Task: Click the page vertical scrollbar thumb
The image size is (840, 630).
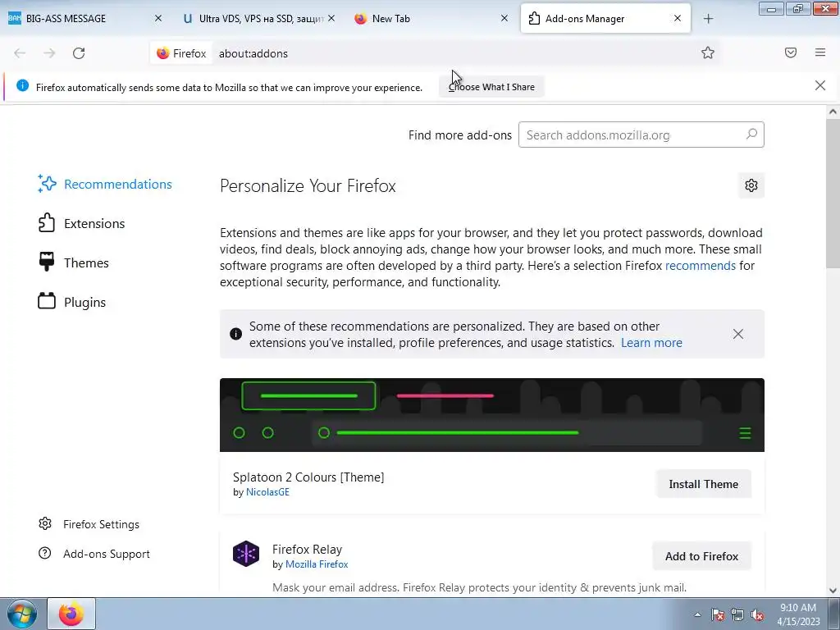Action: pos(833,193)
